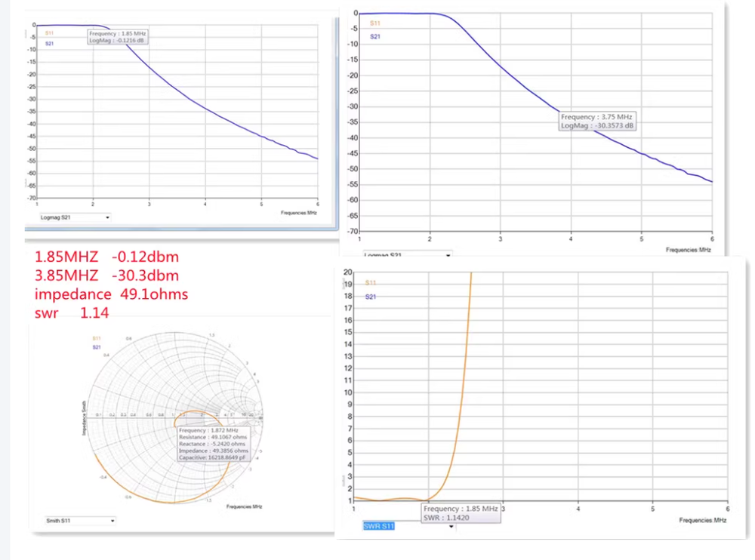Viewport: 755px width, 560px height.
Task: Click the red 'swr 1.14' annotation text
Action: [72, 312]
